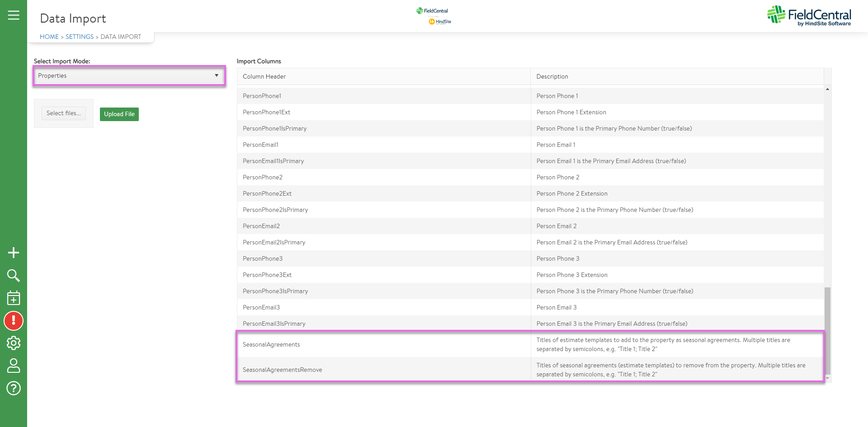This screenshot has height=427, width=868.
Task: Open the hamburger navigation menu
Action: (x=14, y=15)
